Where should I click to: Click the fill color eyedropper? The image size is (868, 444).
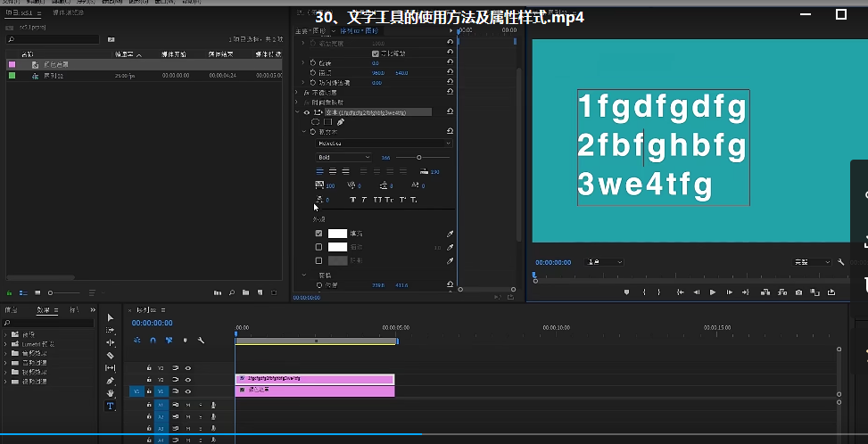coord(450,234)
